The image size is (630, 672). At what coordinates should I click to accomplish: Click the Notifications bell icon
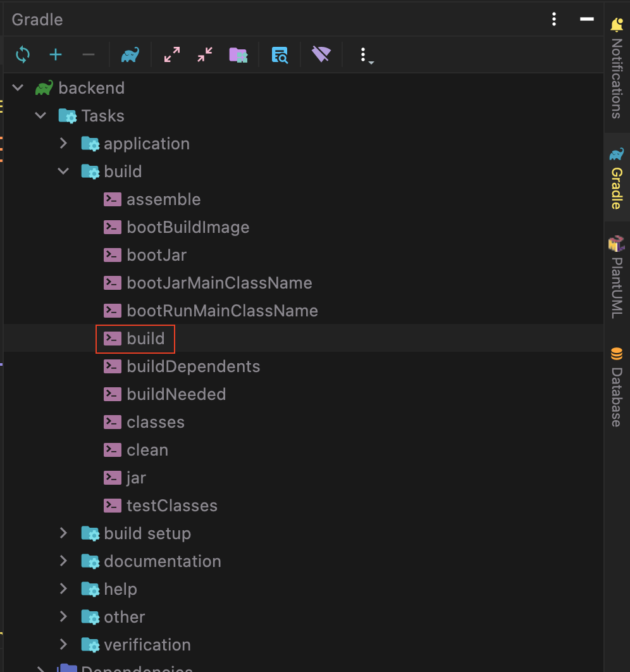(x=617, y=25)
